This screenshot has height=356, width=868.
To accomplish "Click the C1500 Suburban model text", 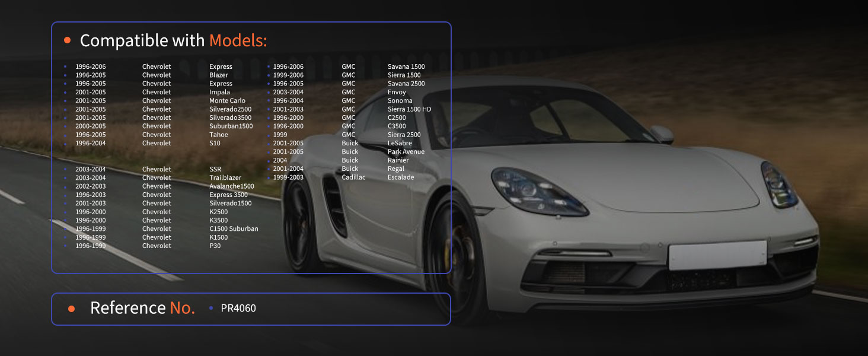I will pyautogui.click(x=234, y=229).
